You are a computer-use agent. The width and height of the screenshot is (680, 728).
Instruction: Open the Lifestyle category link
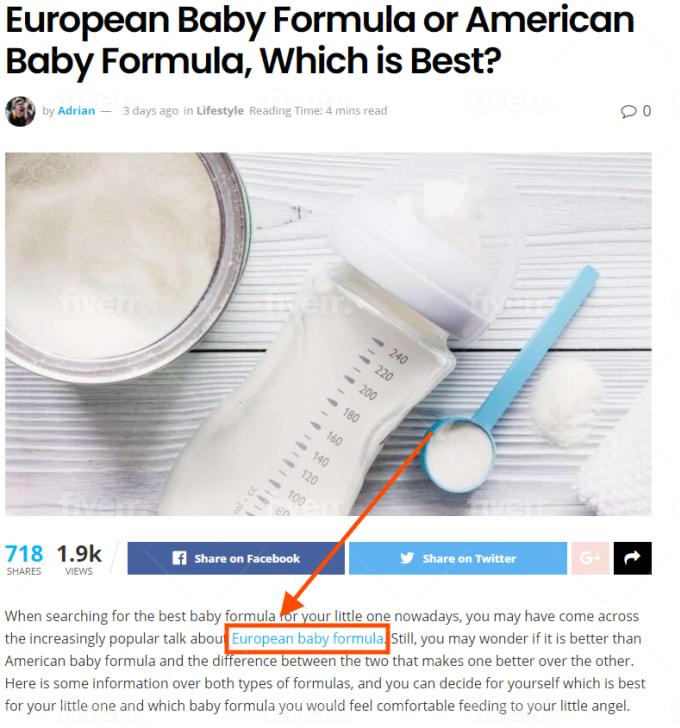click(x=220, y=111)
